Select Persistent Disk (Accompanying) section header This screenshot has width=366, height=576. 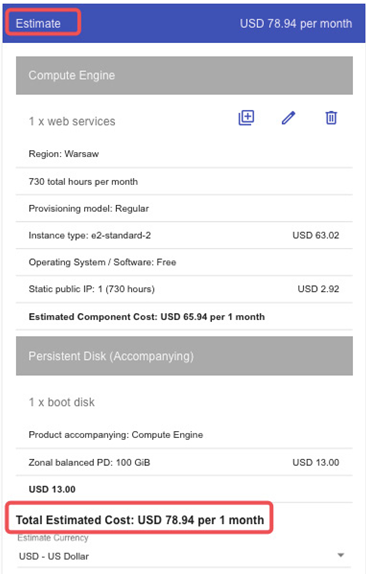point(184,356)
